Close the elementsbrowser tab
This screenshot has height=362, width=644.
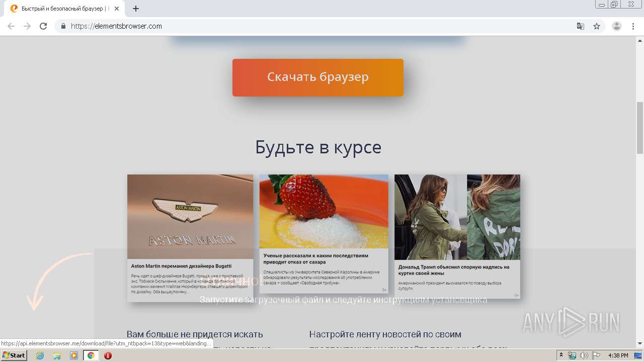(x=117, y=9)
